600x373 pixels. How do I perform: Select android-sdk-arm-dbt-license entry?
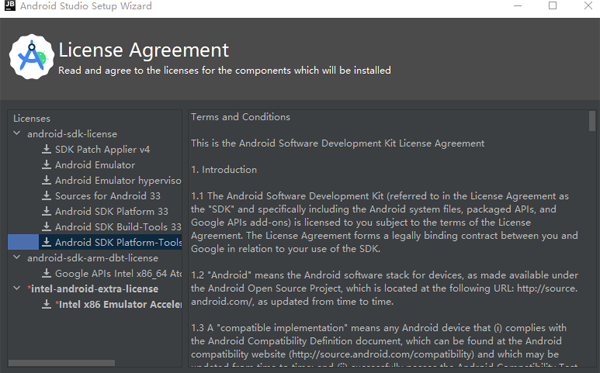tap(93, 258)
